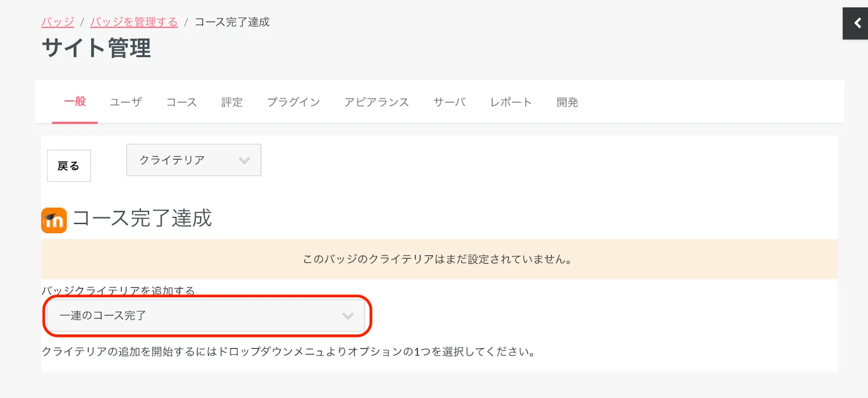Image resolution: width=868 pixels, height=398 pixels.
Task: Go to the サーバ tab
Action: [x=449, y=102]
